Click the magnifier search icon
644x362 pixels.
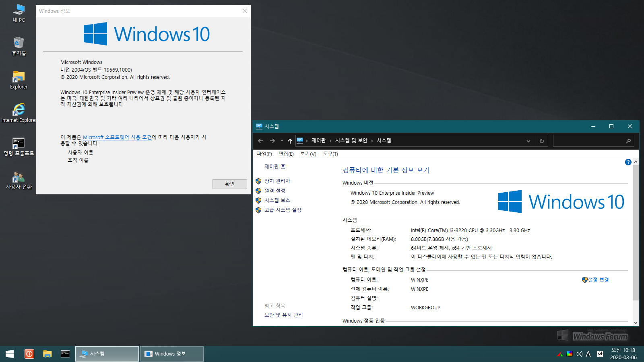(x=628, y=141)
